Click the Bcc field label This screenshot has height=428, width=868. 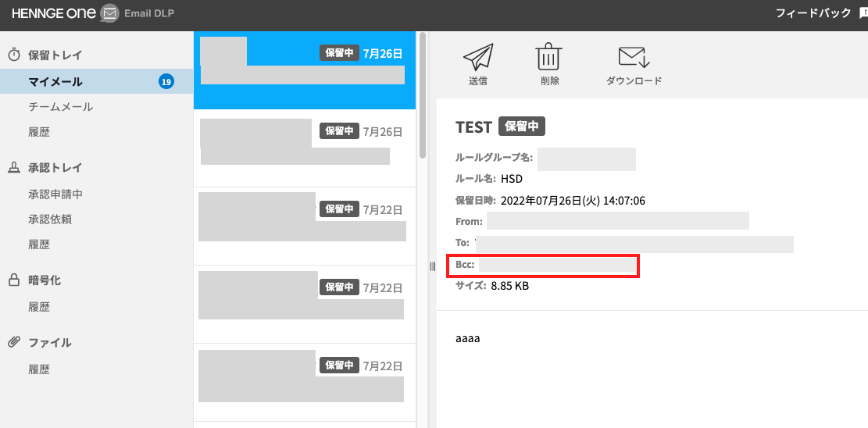pos(465,266)
